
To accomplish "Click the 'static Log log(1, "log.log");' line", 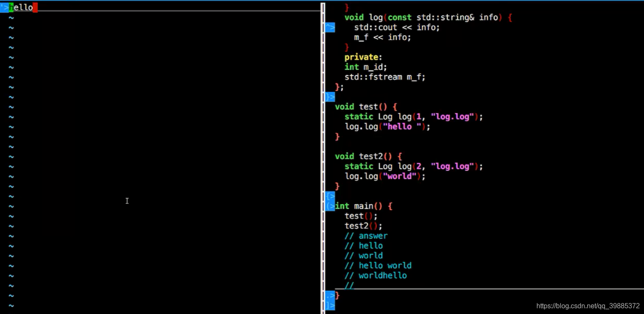I will [x=414, y=117].
